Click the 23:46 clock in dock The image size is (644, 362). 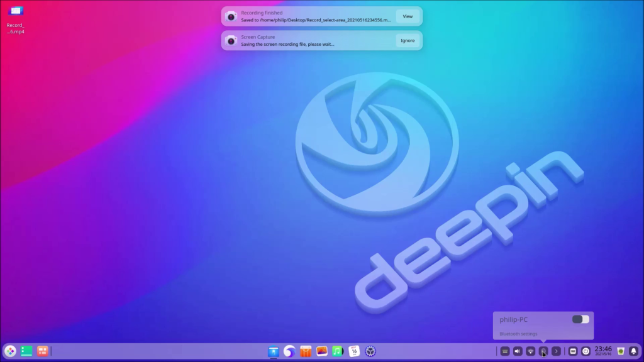tap(603, 351)
